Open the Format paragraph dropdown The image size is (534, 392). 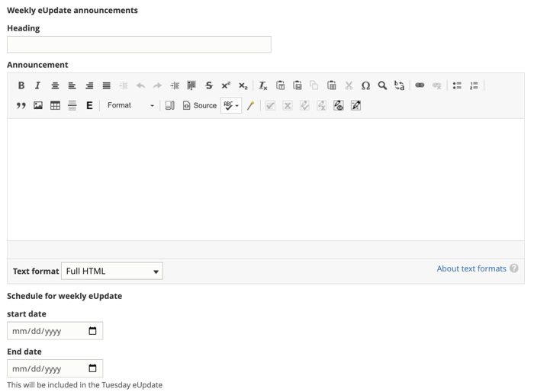click(x=130, y=105)
